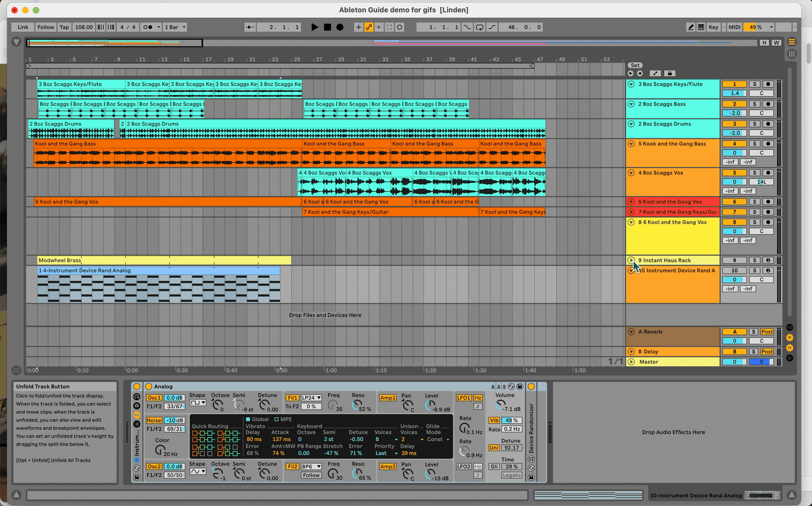The image size is (812, 506).
Task: Click the Stop transport button
Action: click(x=327, y=27)
